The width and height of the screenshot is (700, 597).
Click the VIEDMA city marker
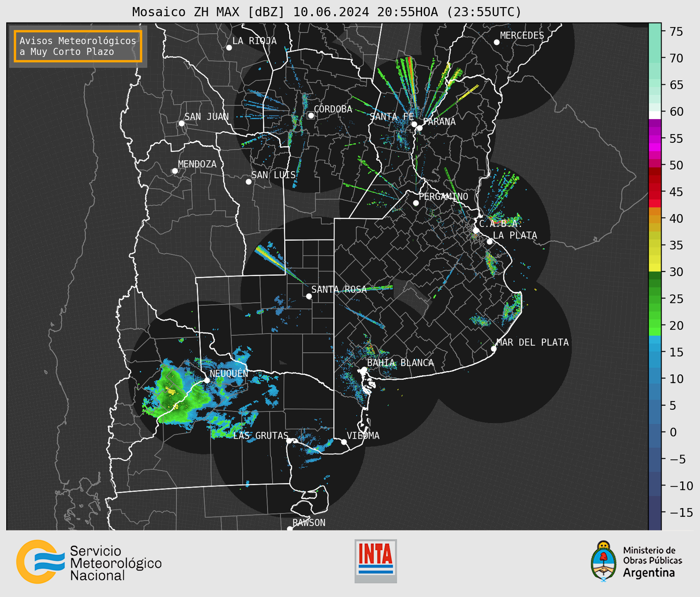click(x=344, y=442)
